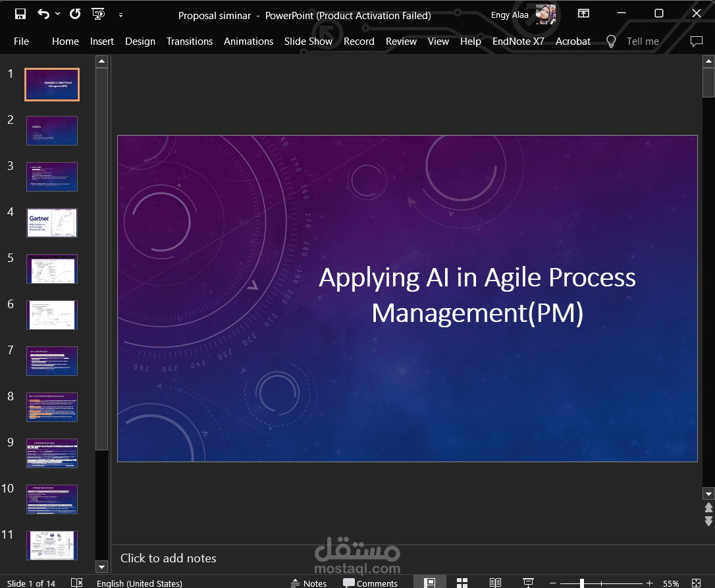715x588 pixels.
Task: Open the Transitions ribbon tab
Action: (189, 41)
